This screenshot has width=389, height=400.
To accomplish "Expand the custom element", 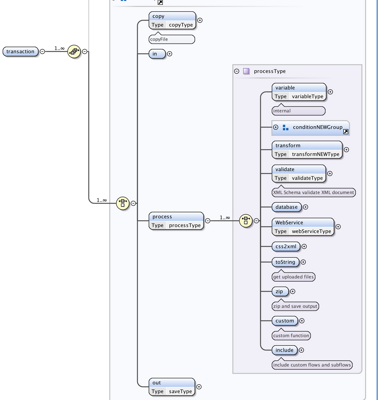I will (302, 321).
